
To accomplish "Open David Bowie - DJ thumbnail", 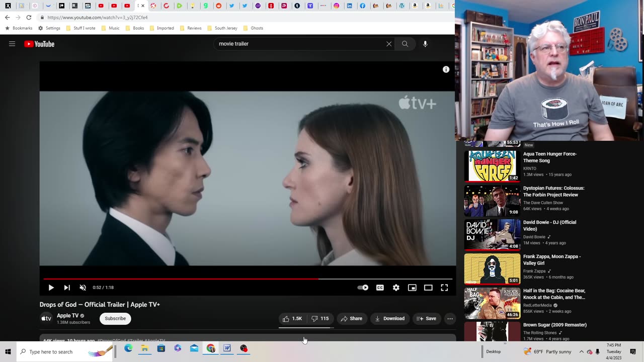I will point(492,234).
